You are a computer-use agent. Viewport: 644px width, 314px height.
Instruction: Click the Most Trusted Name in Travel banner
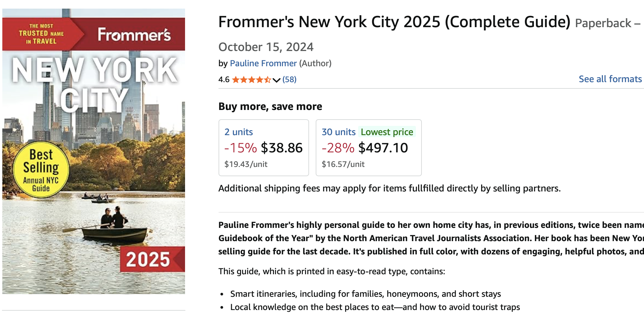click(41, 34)
